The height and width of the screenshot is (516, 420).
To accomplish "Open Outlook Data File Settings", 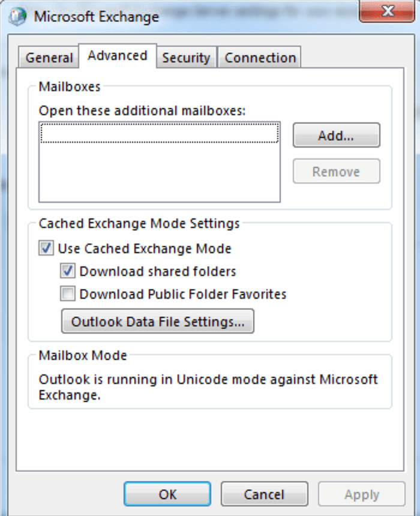I will pyautogui.click(x=158, y=322).
